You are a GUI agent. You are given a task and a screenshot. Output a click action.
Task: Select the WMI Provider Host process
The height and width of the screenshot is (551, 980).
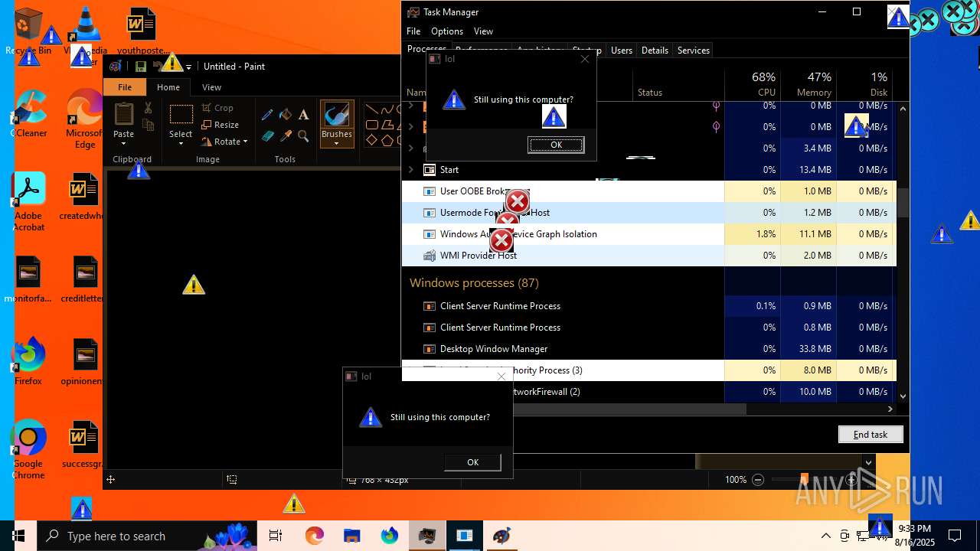[648, 256]
